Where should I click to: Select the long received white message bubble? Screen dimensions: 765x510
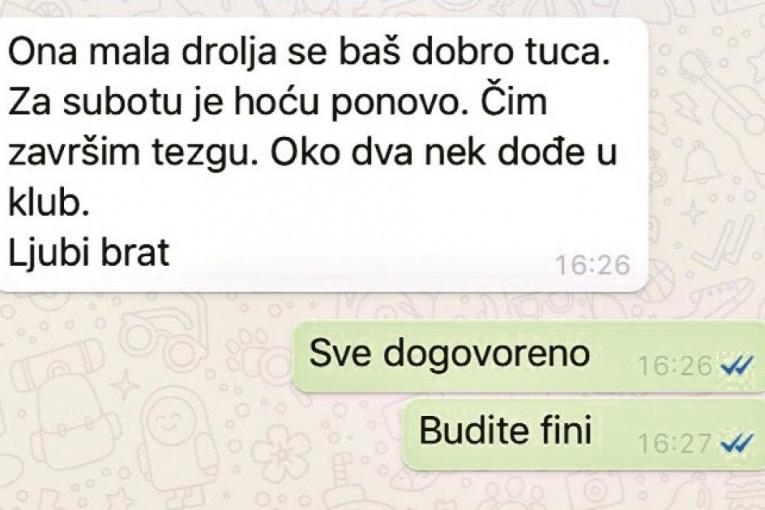point(322,155)
